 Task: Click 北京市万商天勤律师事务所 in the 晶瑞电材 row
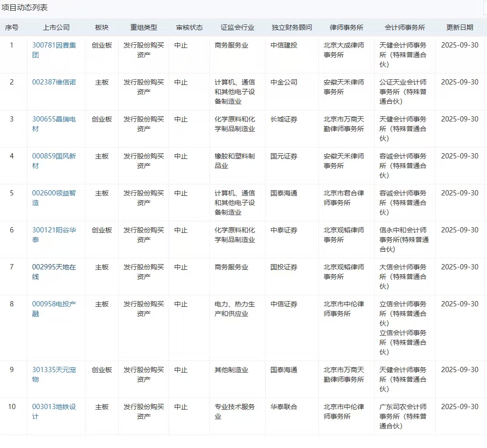(344, 124)
